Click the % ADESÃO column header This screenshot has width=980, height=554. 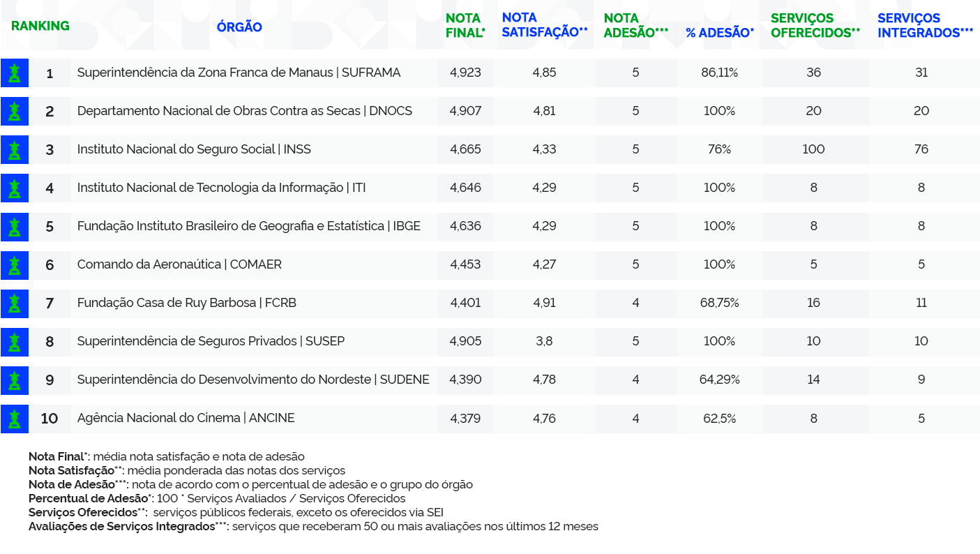coord(719,33)
